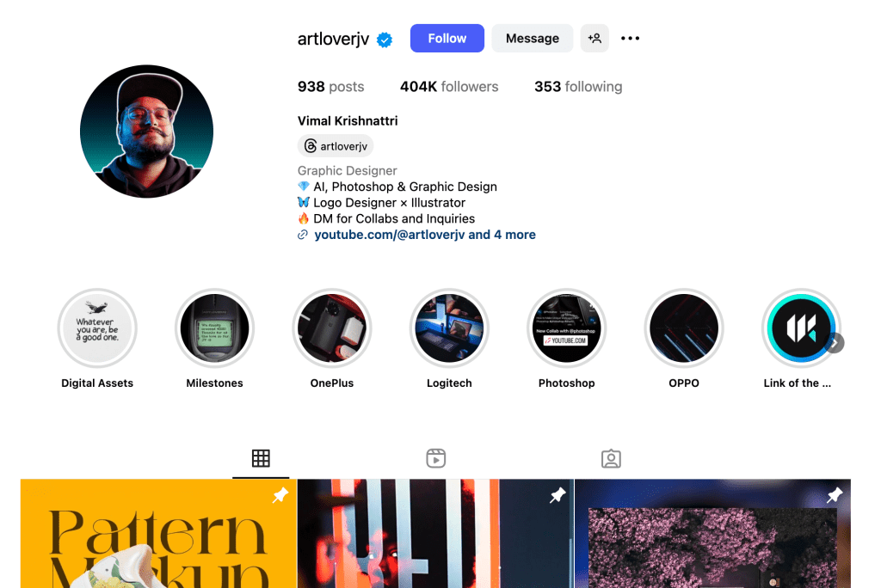Open the Digital Assets highlight
The image size is (881, 588).
[97, 328]
